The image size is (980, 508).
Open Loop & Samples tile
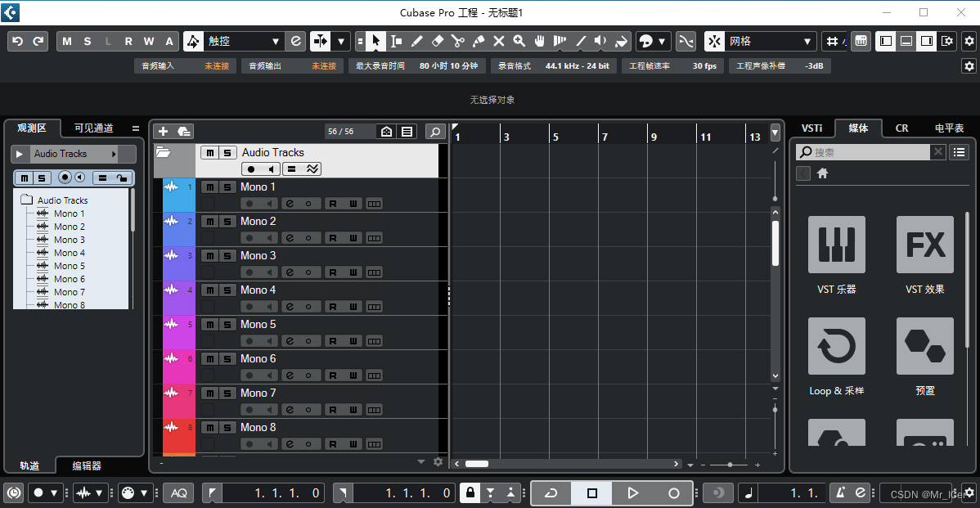(837, 345)
